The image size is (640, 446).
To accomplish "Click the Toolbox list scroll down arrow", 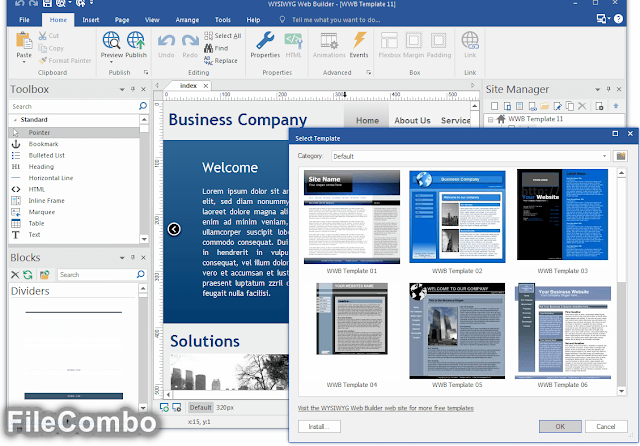I will pyautogui.click(x=144, y=239).
